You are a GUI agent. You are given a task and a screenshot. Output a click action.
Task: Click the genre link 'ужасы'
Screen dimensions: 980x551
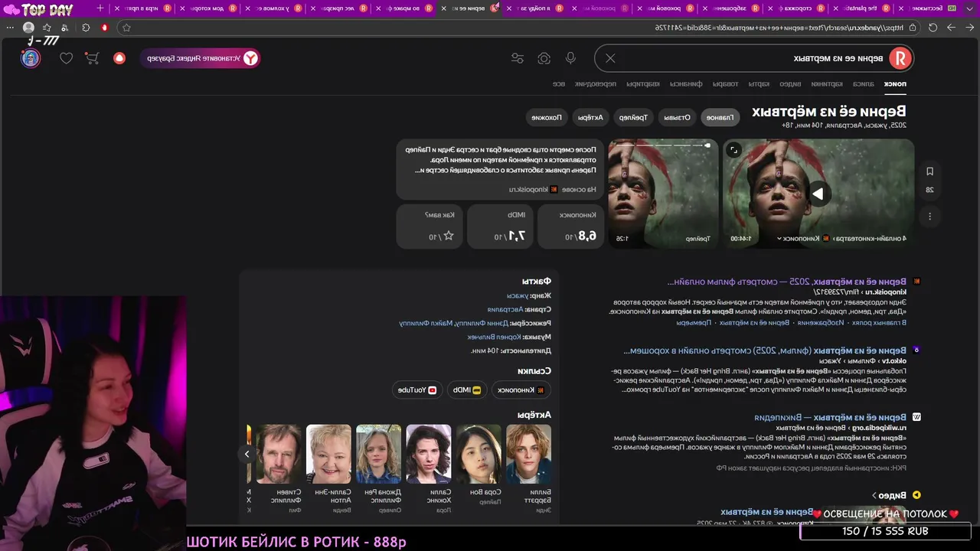pyautogui.click(x=518, y=295)
